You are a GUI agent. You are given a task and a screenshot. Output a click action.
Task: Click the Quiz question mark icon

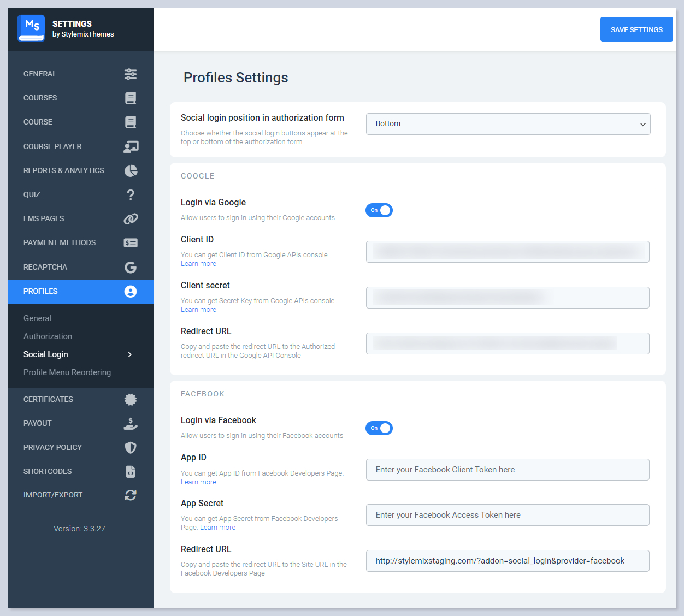point(131,194)
